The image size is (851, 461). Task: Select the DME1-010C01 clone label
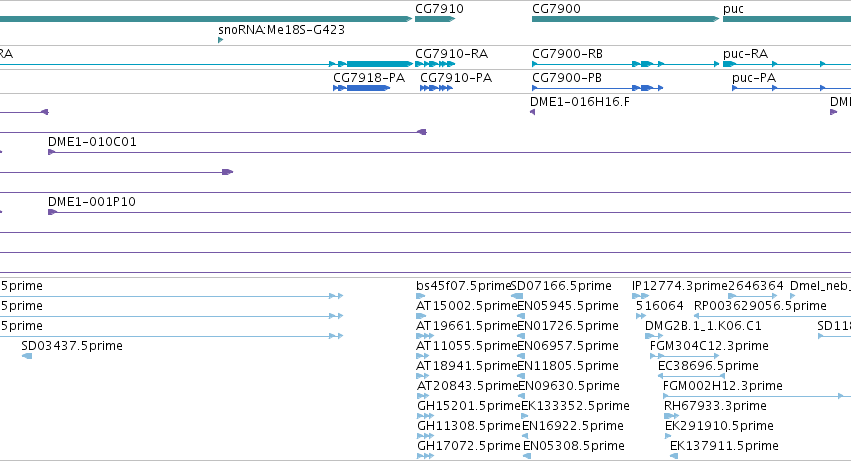point(92,142)
